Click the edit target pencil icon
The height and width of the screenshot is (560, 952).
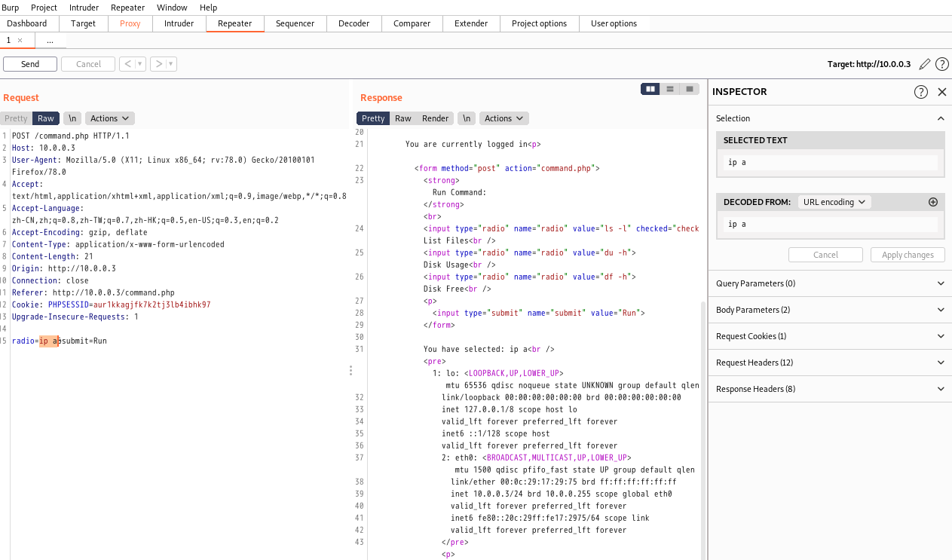pyautogui.click(x=925, y=64)
